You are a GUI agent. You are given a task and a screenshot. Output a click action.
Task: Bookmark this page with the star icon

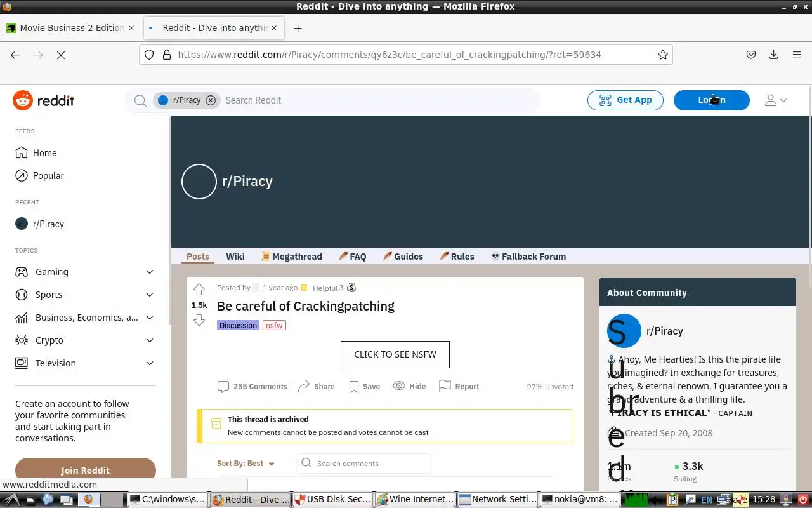coord(663,55)
